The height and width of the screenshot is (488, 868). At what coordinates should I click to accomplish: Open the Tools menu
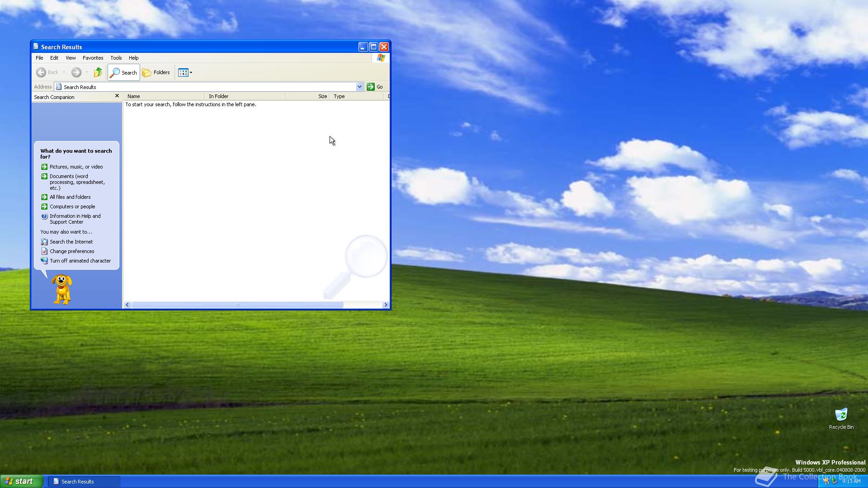tap(116, 58)
